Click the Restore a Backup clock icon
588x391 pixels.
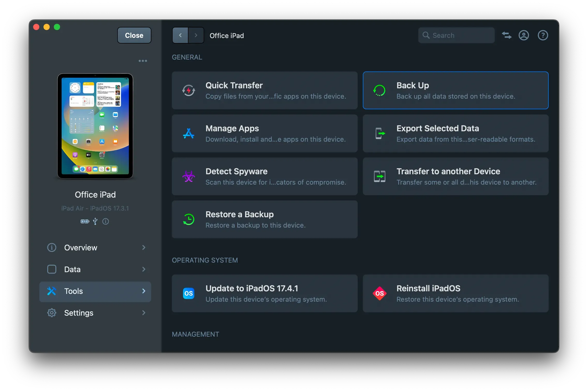tap(188, 220)
